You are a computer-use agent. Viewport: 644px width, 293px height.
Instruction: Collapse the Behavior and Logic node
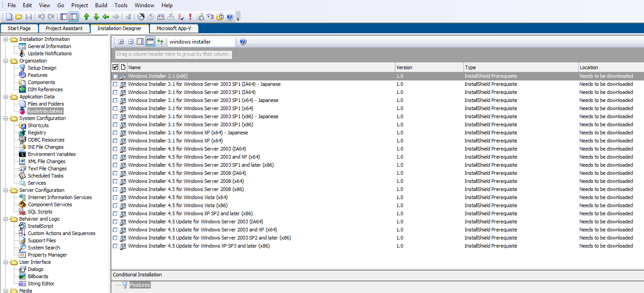point(6,219)
